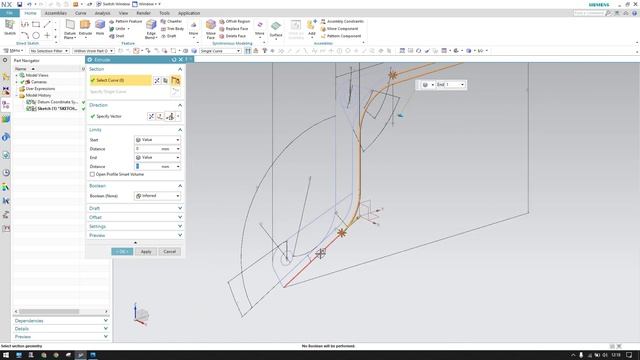Click the Reverse Direction icon beside Specify Vector
The width and height of the screenshot is (640, 360).
(x=151, y=116)
